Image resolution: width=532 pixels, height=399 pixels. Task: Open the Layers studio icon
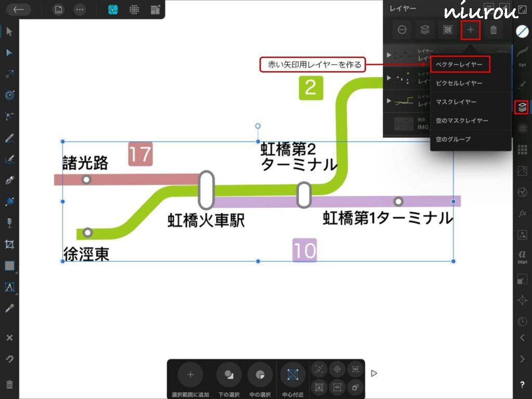pyautogui.click(x=522, y=107)
